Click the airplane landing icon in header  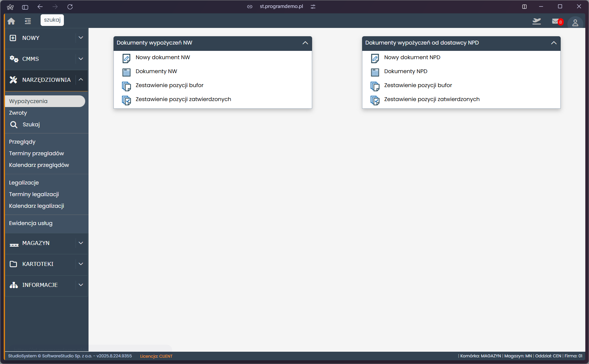coord(536,21)
